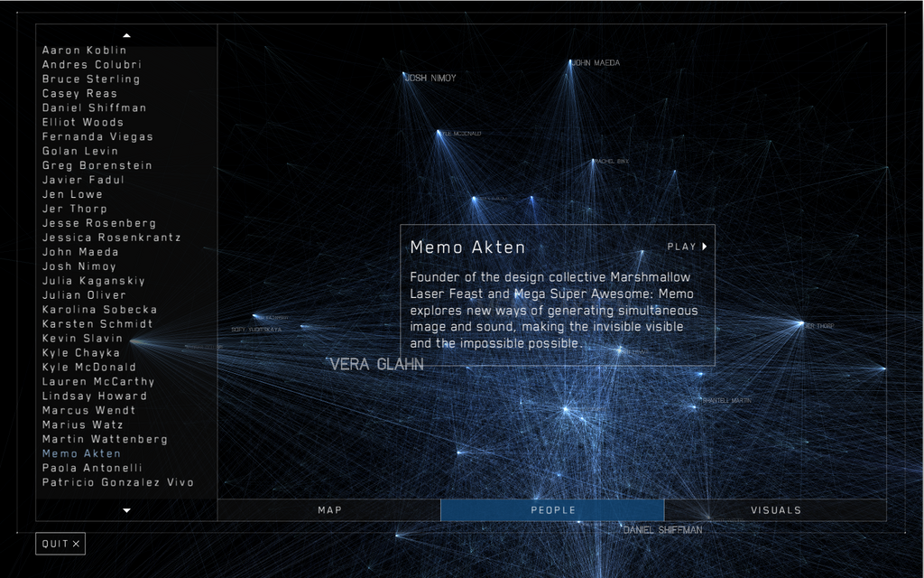Choose Karolina Sobecka from the list

99,310
